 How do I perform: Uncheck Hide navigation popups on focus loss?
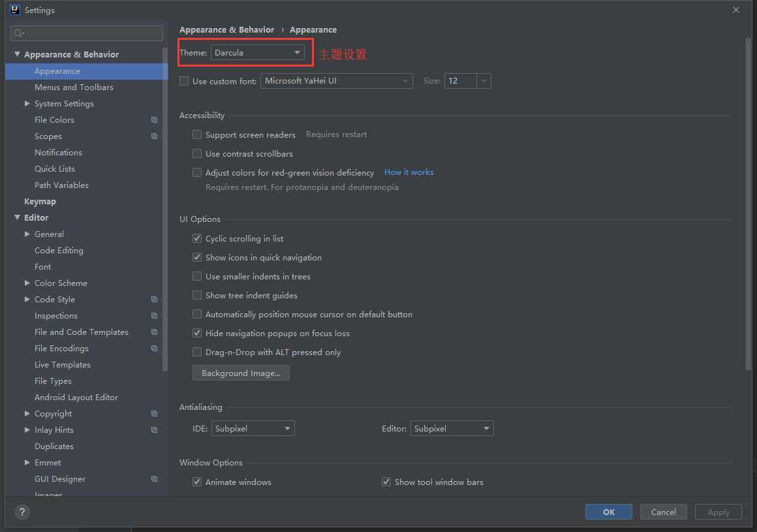pos(197,333)
